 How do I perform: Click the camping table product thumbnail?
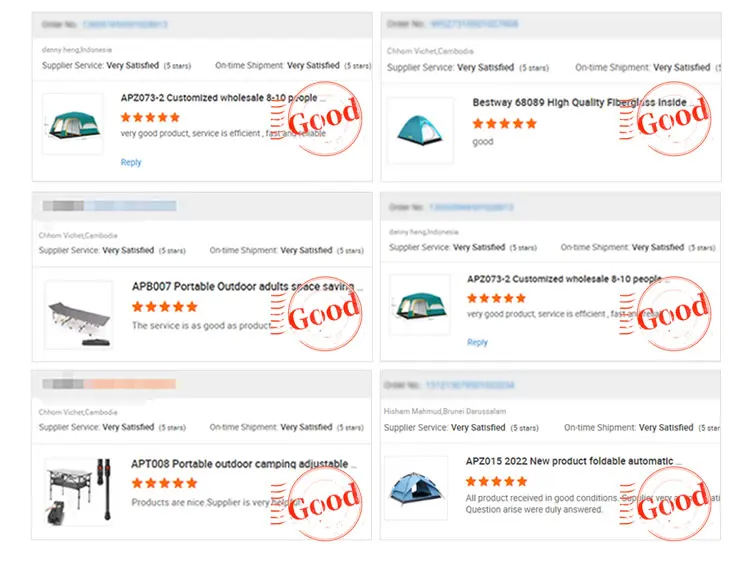(78, 492)
